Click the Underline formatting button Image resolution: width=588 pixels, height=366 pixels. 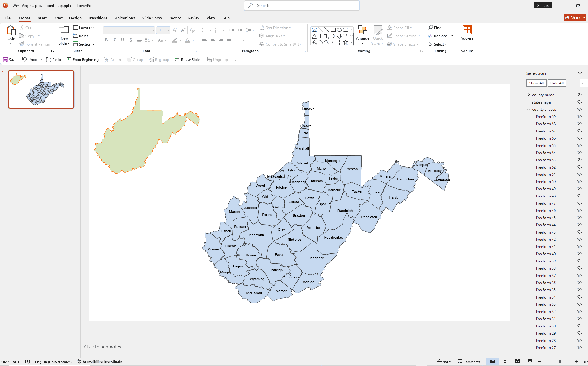click(x=122, y=40)
